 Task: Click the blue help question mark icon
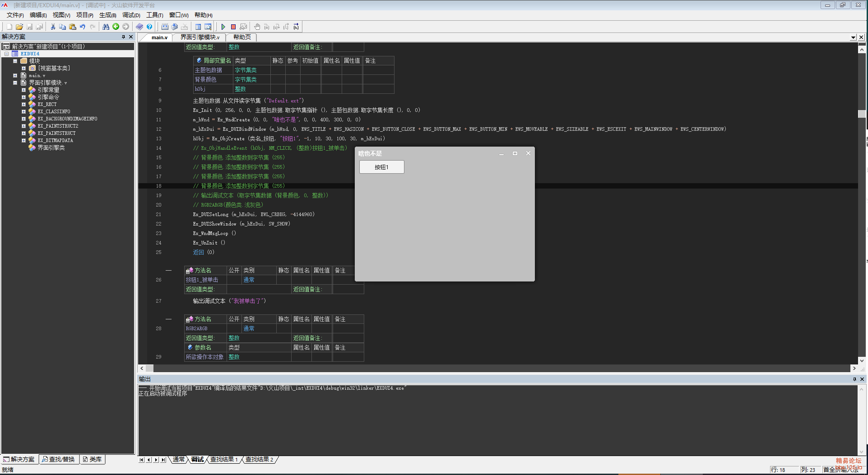[149, 27]
